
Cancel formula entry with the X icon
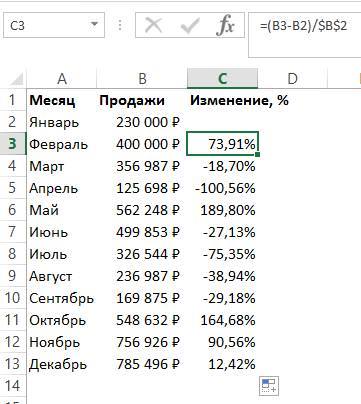(x=154, y=25)
